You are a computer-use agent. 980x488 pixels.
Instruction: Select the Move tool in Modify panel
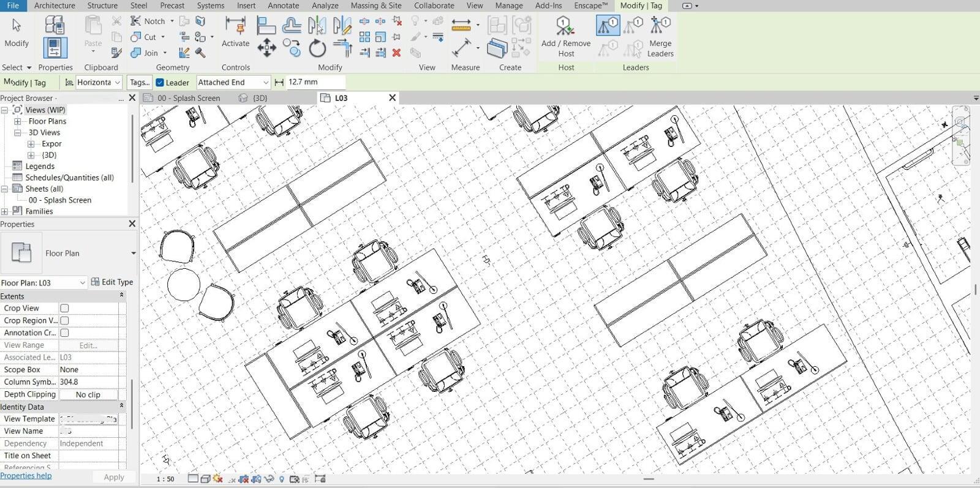[x=266, y=48]
